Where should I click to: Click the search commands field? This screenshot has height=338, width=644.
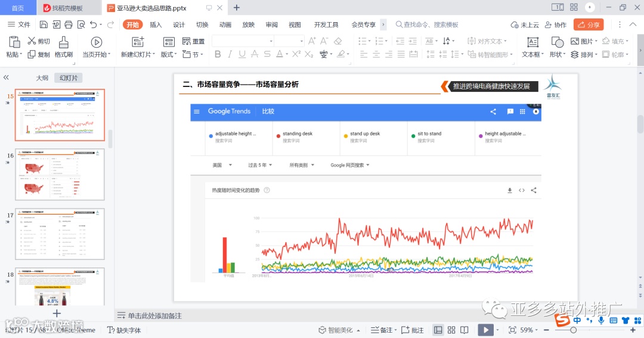pyautogui.click(x=427, y=24)
